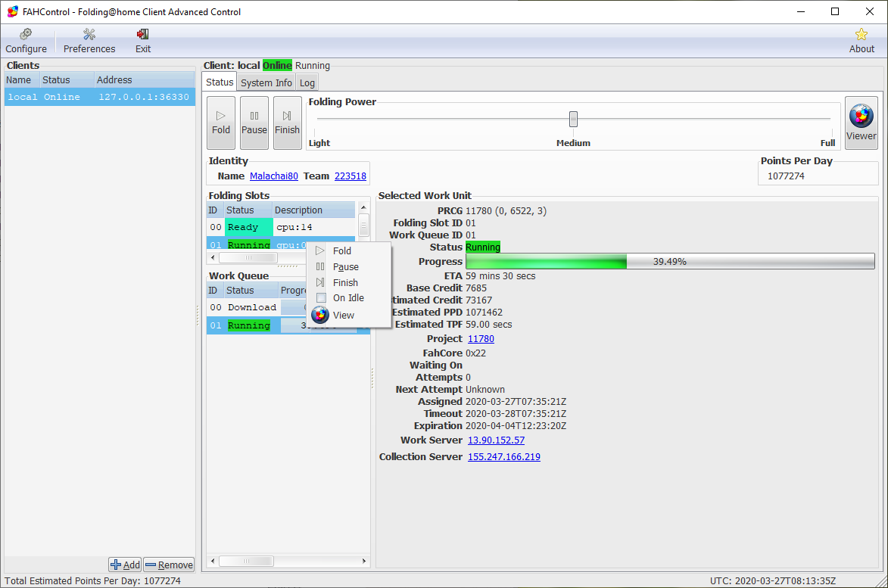888x588 pixels.
Task: Click the Remove client button
Action: (169, 565)
